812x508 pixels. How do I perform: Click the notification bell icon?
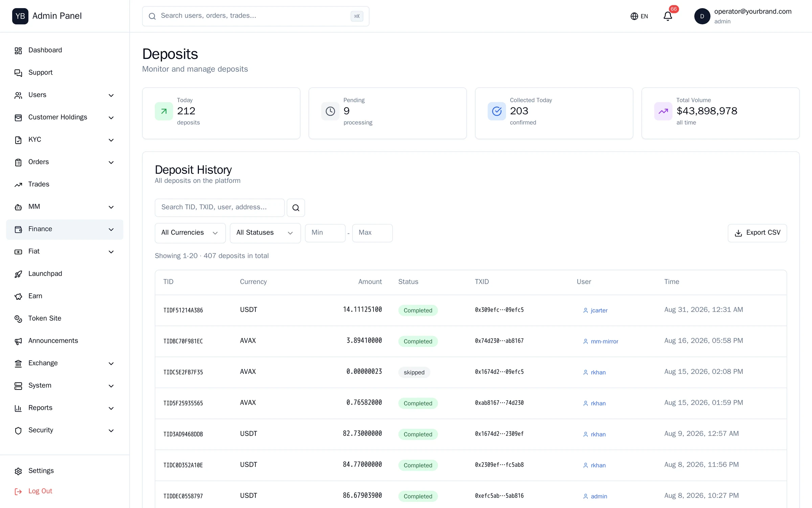668,16
